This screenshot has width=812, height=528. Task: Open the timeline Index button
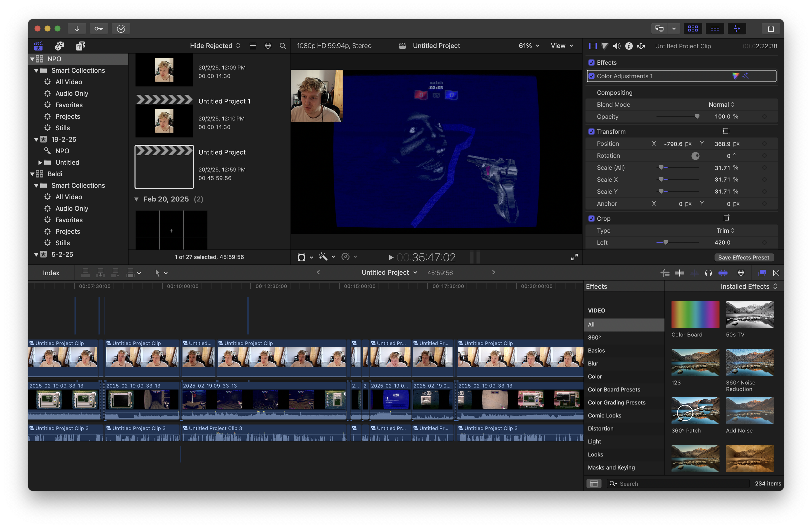pos(51,273)
